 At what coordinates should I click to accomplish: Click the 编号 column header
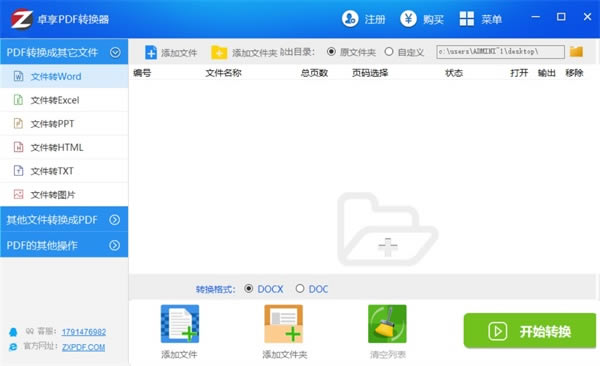click(142, 73)
